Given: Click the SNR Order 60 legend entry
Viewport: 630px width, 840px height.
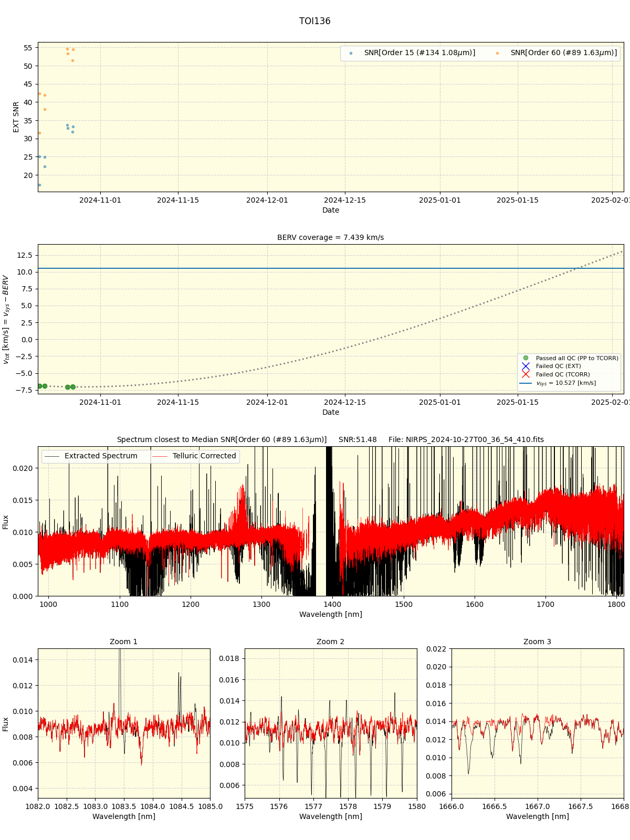Looking at the screenshot, I should 555,52.
